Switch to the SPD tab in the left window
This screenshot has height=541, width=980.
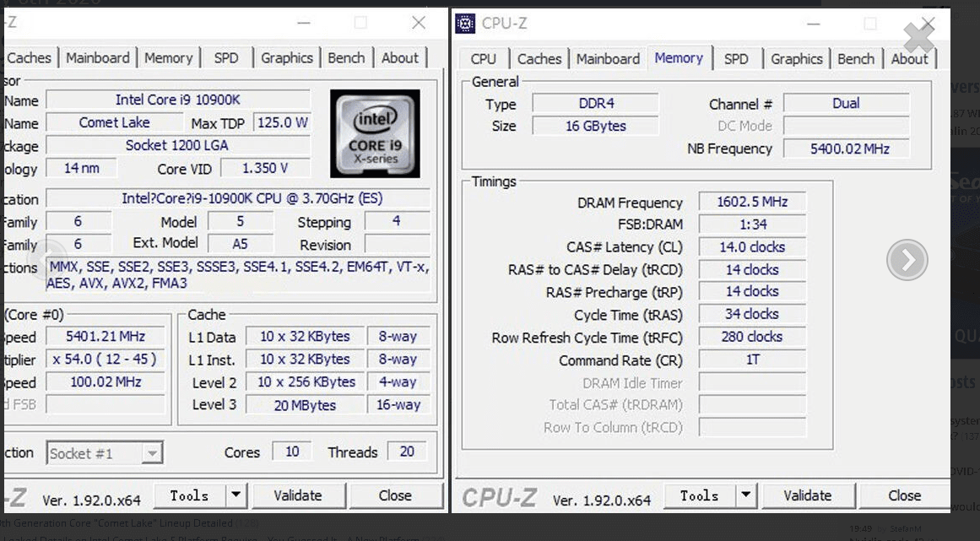pos(225,57)
